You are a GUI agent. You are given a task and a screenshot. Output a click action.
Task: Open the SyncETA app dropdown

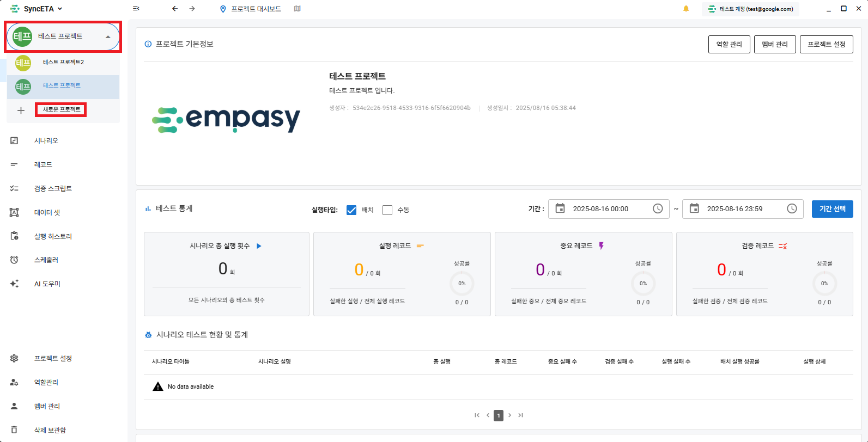[37, 9]
